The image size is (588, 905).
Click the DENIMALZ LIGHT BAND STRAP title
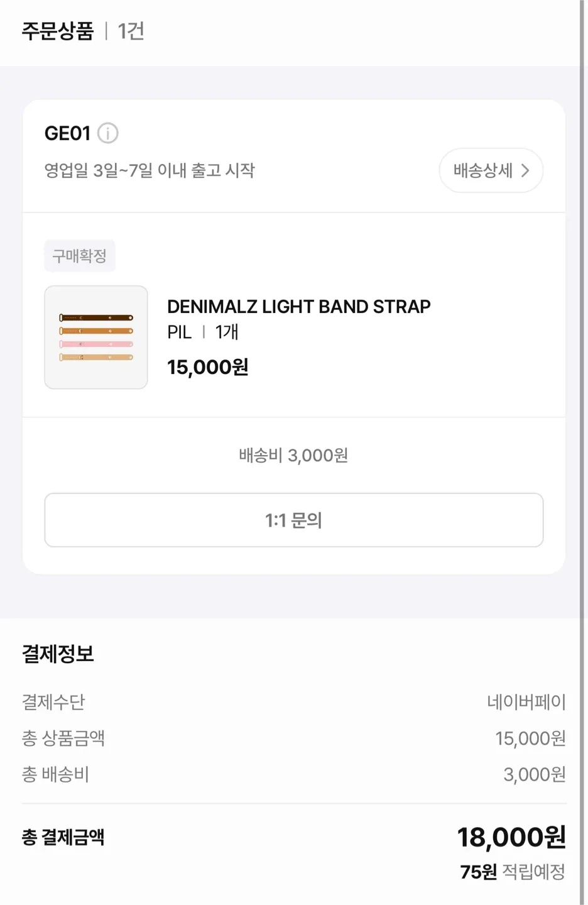(298, 307)
